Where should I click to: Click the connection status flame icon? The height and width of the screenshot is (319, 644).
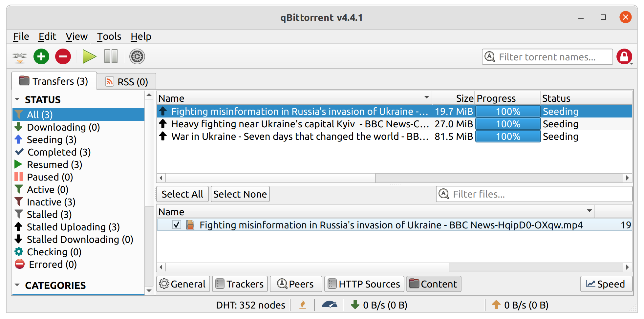click(303, 305)
